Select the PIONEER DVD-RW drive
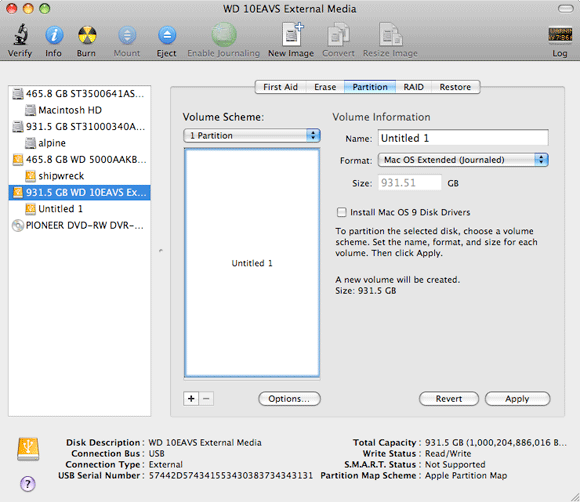The height and width of the screenshot is (502, 580). click(79, 225)
